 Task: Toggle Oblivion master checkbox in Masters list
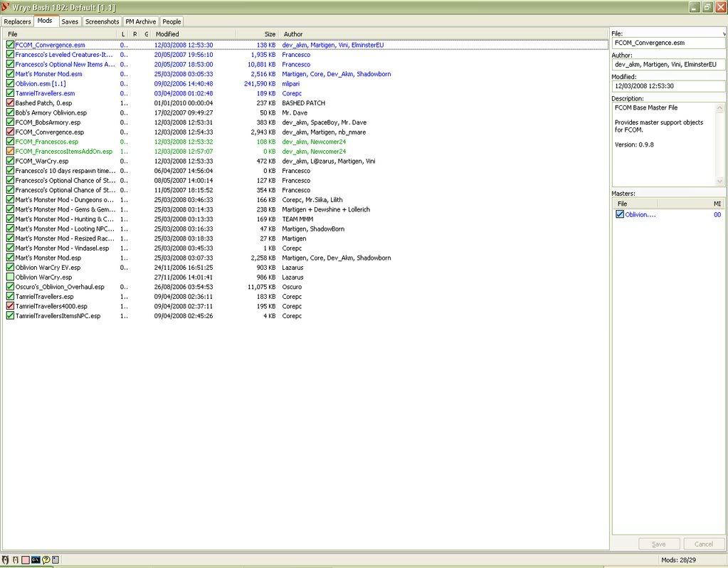[620, 214]
